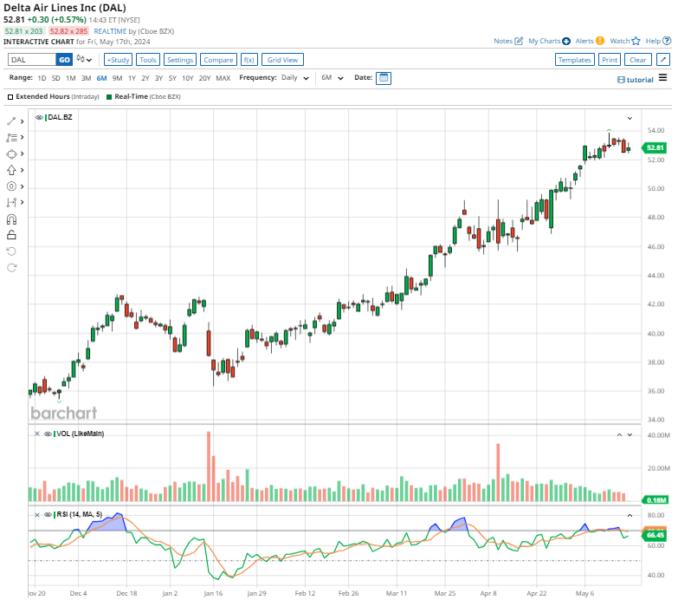Choose the shapes drawing tool

click(11, 154)
